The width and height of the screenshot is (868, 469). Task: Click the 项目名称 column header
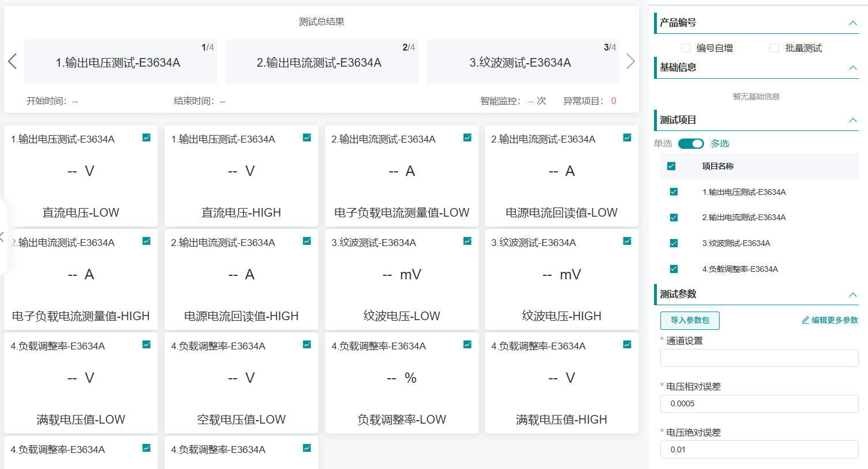coord(718,166)
